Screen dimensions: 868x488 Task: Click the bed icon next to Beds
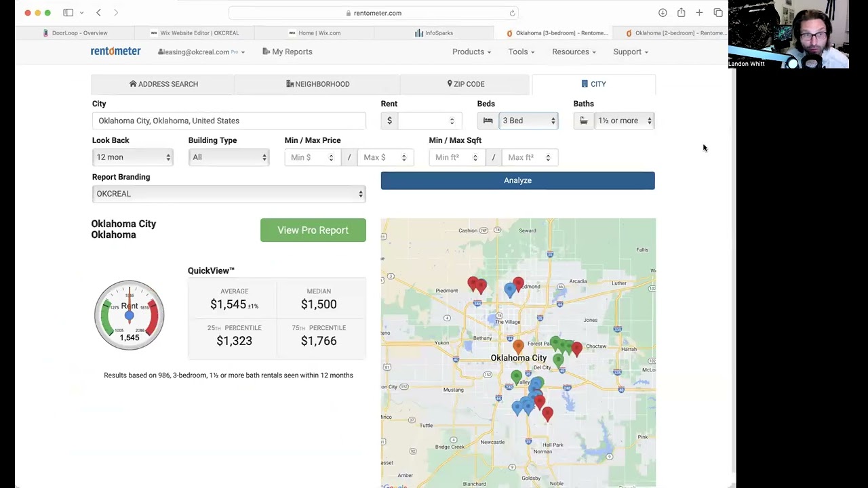488,121
